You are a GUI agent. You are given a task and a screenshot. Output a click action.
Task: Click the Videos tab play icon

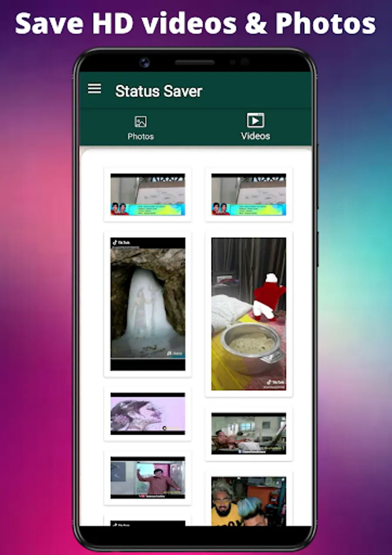(x=256, y=120)
